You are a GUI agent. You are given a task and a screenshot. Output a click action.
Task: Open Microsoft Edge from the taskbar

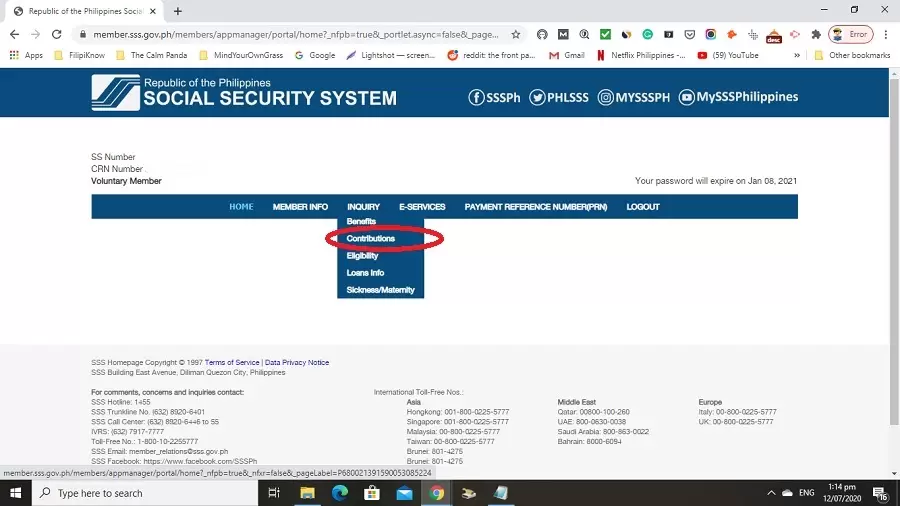coord(340,493)
